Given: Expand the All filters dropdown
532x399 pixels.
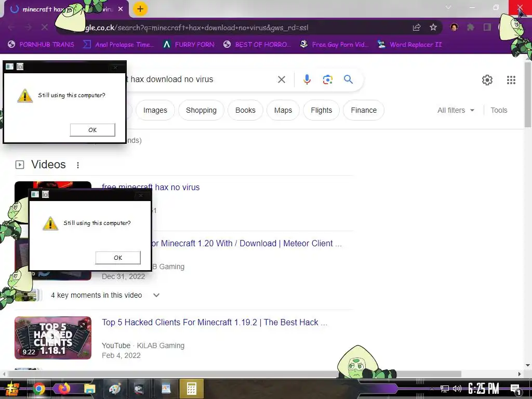Looking at the screenshot, I should click(x=456, y=110).
